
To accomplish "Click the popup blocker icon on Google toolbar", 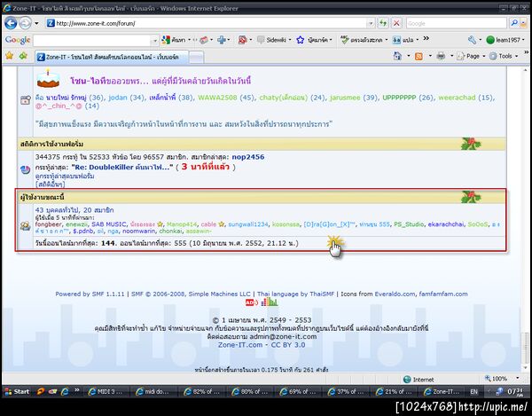I will tap(242, 40).
